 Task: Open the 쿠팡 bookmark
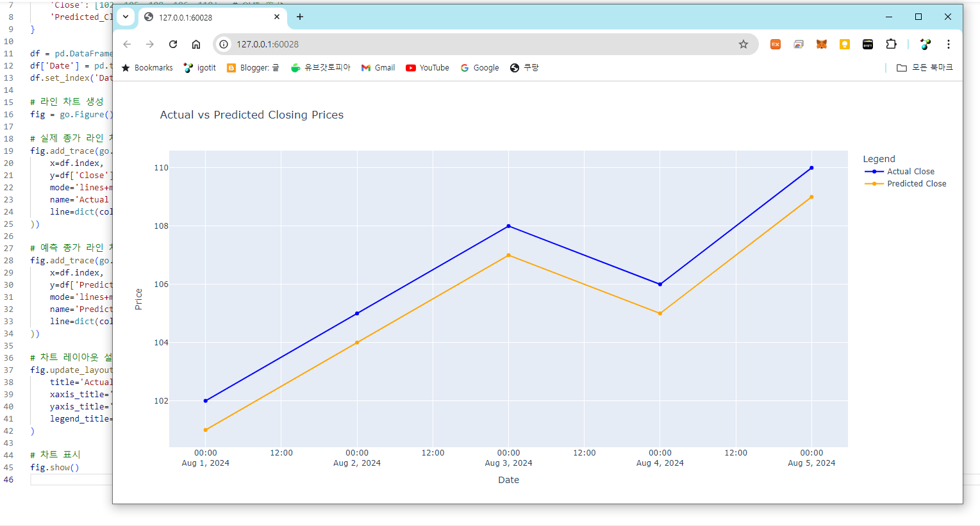[524, 68]
